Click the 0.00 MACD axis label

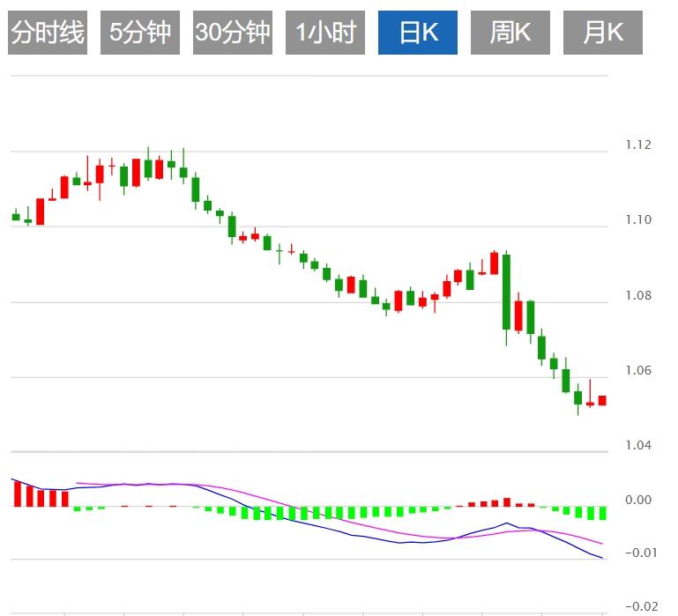tap(637, 501)
